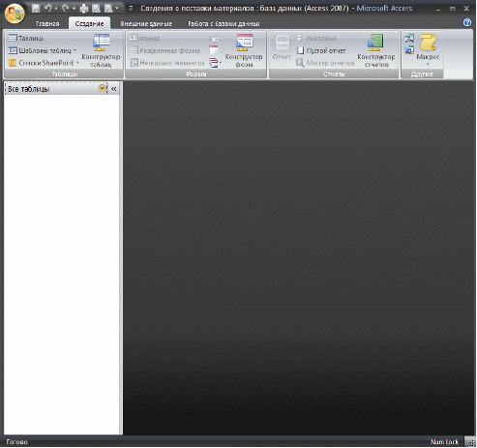Switch to the Главная tab
This screenshot has height=448, width=477.
(47, 24)
